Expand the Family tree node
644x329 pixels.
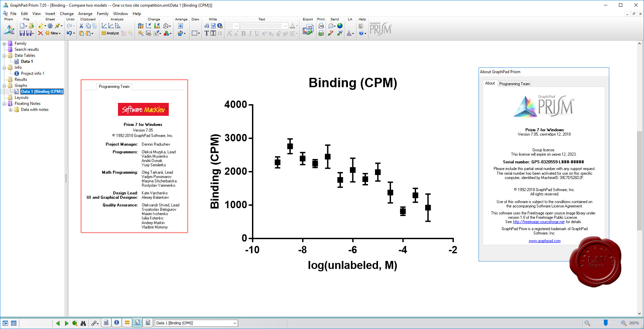pos(4,43)
